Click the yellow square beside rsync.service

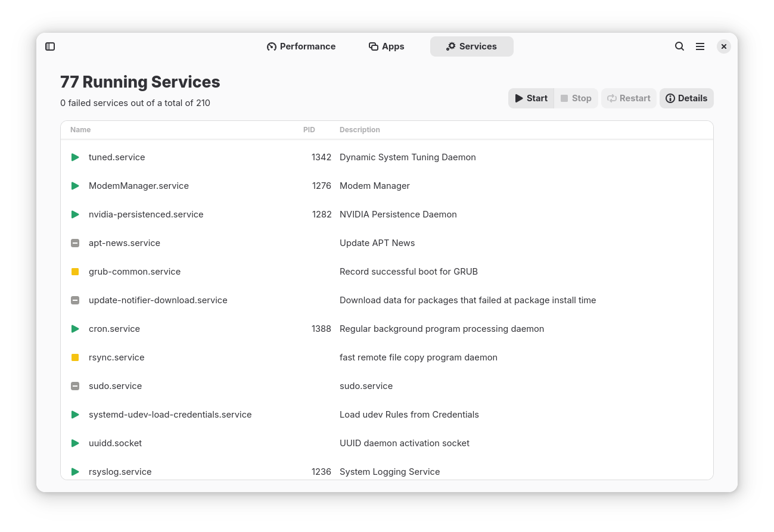tap(75, 357)
